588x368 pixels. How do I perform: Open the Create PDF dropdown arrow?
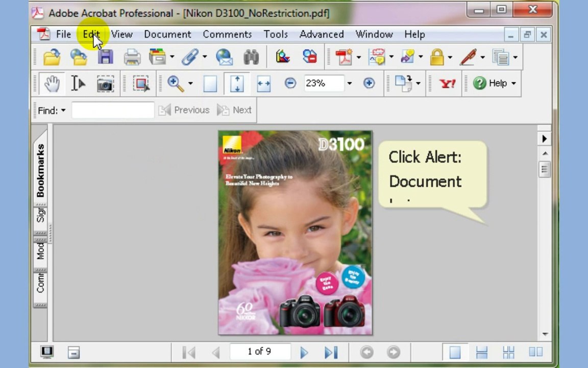click(x=358, y=57)
